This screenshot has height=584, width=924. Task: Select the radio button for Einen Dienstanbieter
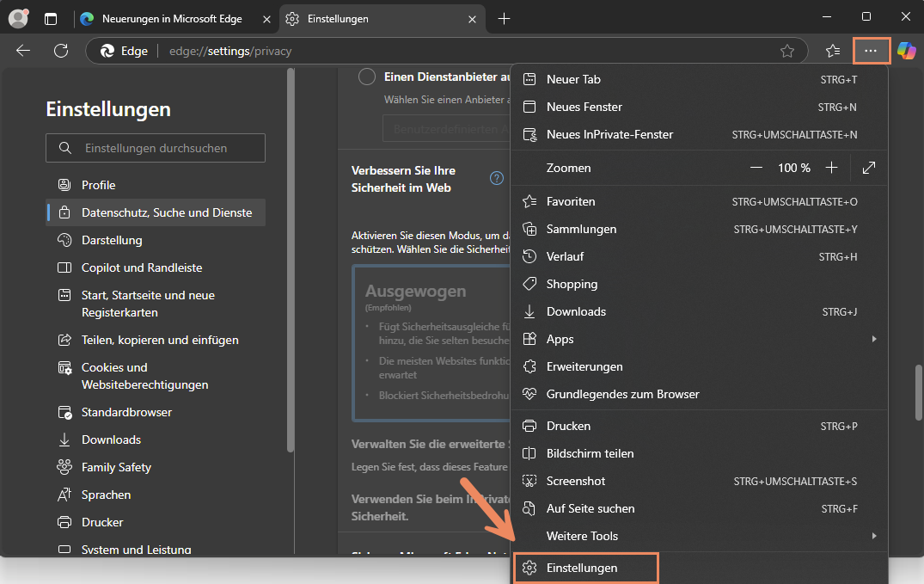pos(366,77)
